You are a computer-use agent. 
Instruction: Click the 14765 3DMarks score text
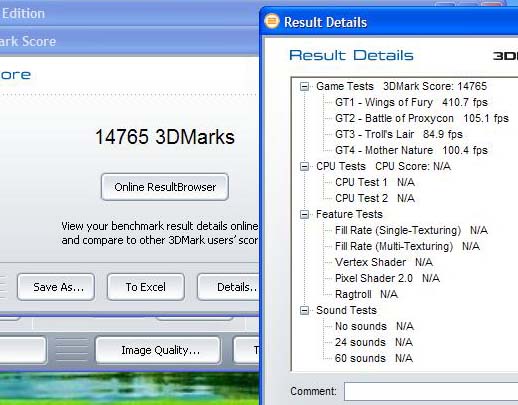tap(165, 137)
